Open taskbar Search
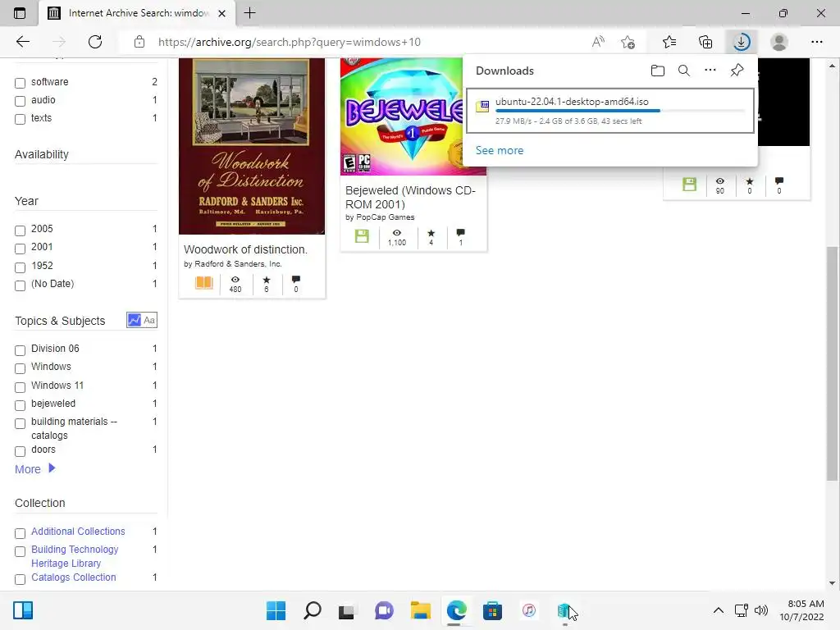 [313, 610]
